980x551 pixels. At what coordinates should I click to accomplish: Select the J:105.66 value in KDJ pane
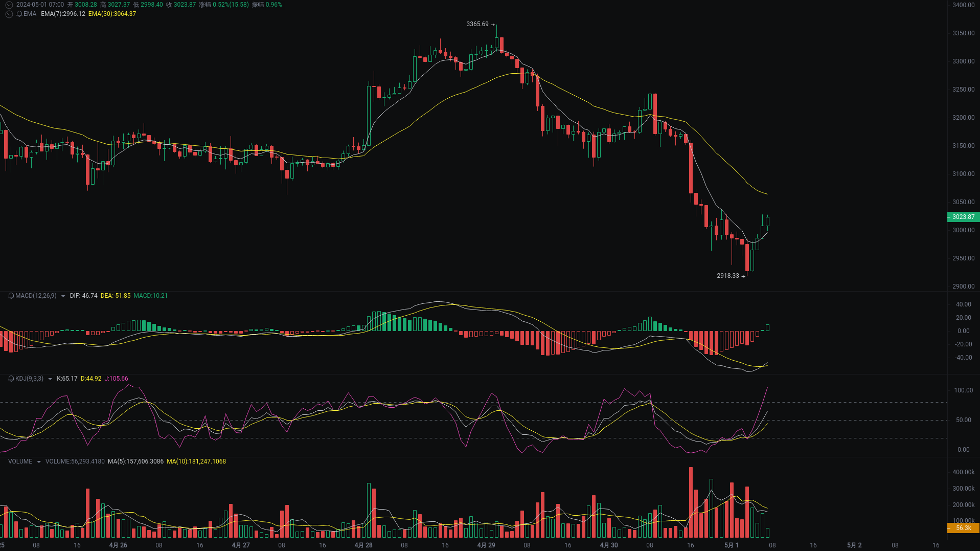(116, 379)
